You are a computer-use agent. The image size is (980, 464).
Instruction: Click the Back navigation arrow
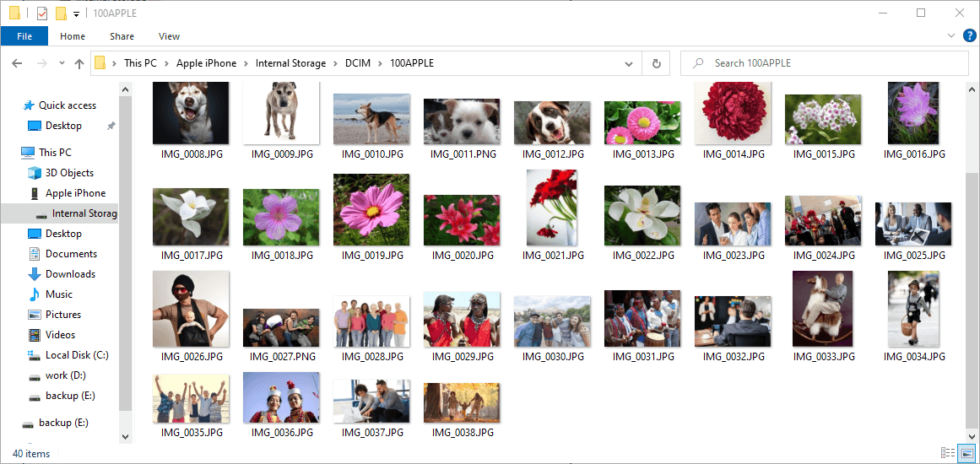click(x=17, y=63)
